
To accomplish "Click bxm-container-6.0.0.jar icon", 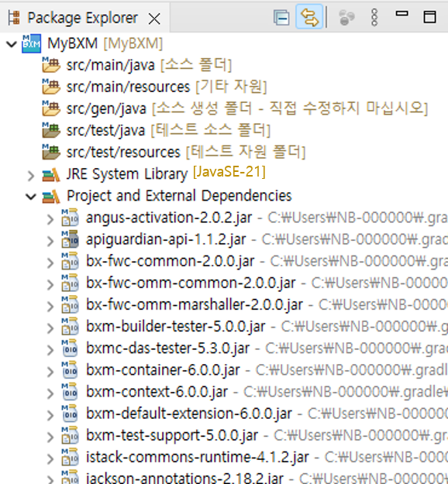I will point(70,369).
